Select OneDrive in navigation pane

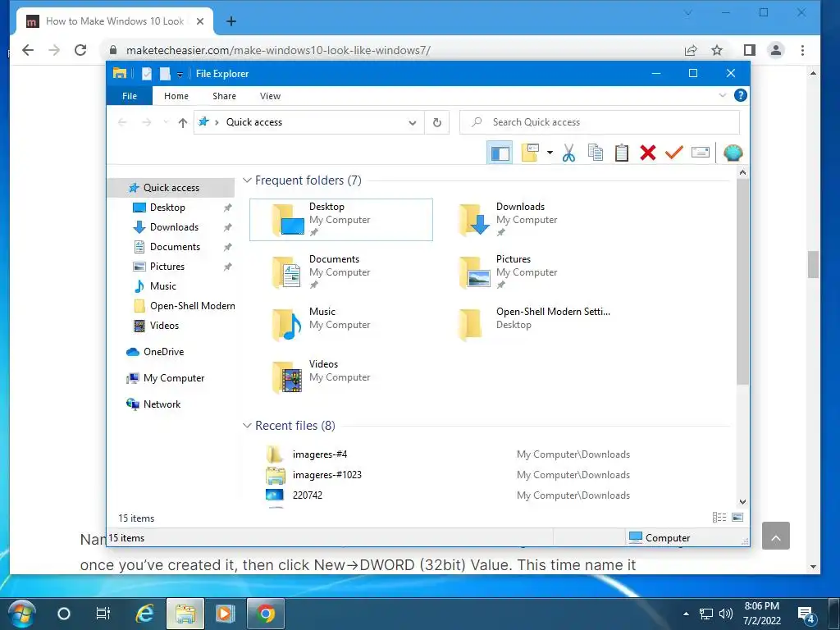click(x=163, y=352)
